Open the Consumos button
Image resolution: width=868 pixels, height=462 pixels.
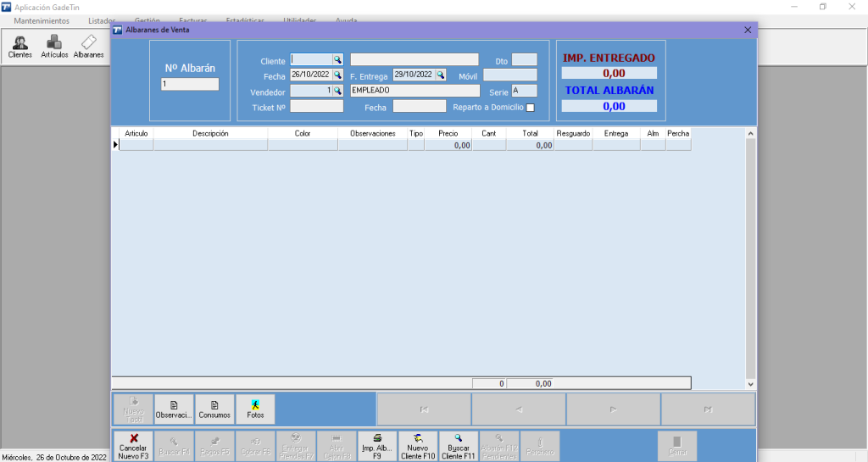tap(214, 409)
